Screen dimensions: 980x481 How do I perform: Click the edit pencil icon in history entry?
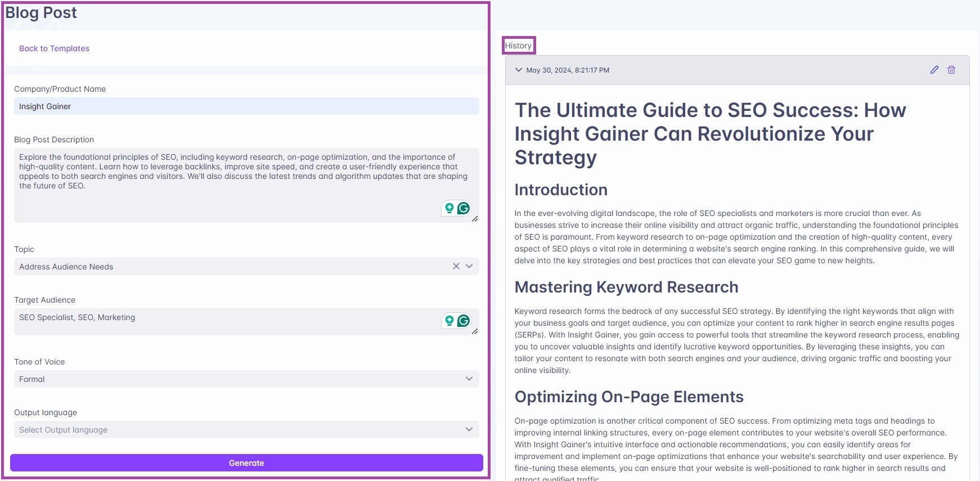(x=934, y=70)
